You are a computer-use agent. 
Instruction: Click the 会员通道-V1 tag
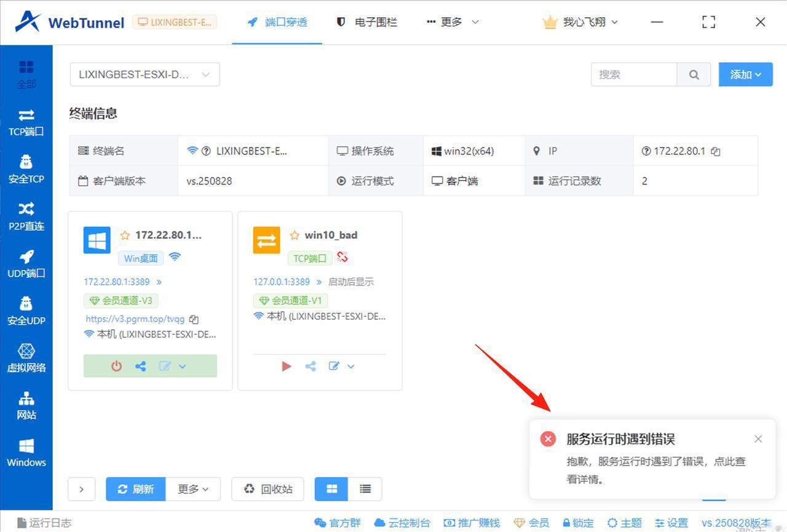[x=290, y=301]
